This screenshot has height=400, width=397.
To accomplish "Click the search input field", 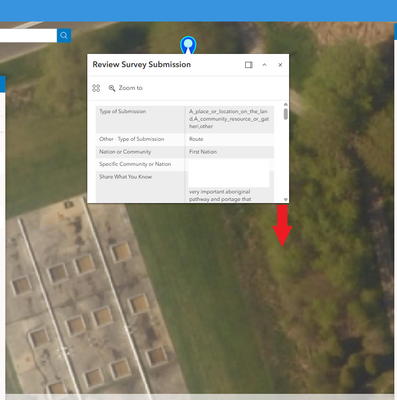I will click(x=28, y=35).
